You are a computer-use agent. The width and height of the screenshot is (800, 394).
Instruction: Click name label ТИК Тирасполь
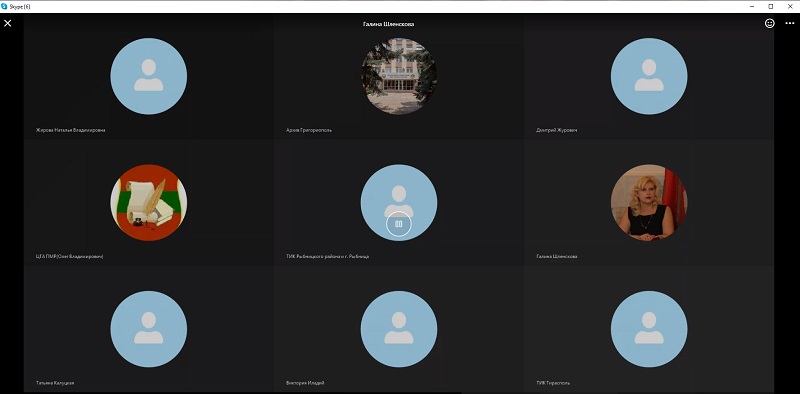553,383
